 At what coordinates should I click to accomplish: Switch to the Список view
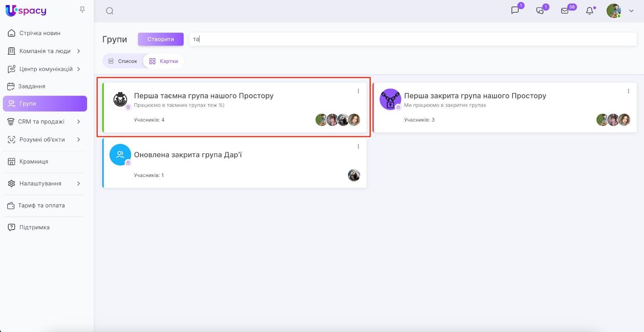point(123,61)
